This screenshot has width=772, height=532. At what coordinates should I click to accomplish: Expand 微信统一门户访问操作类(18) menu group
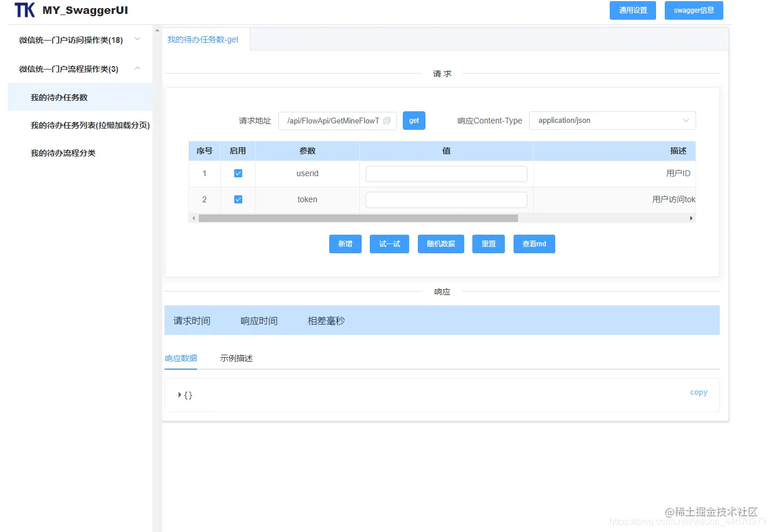coord(80,40)
